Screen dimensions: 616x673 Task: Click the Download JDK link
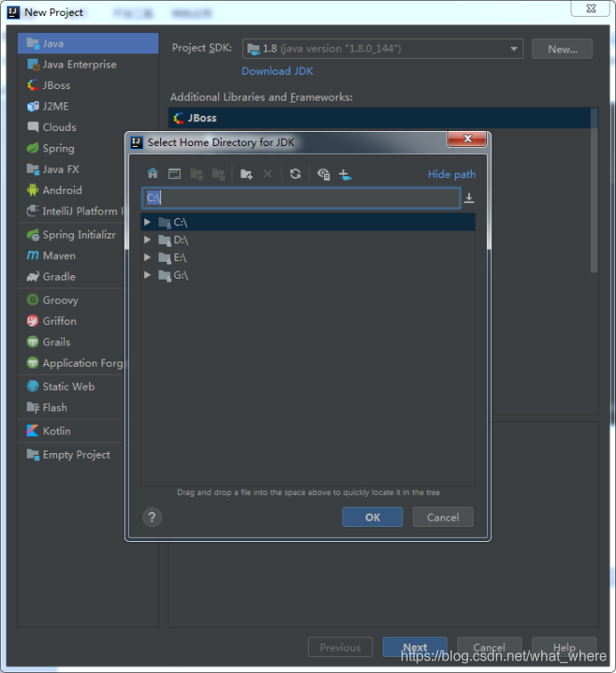[278, 71]
